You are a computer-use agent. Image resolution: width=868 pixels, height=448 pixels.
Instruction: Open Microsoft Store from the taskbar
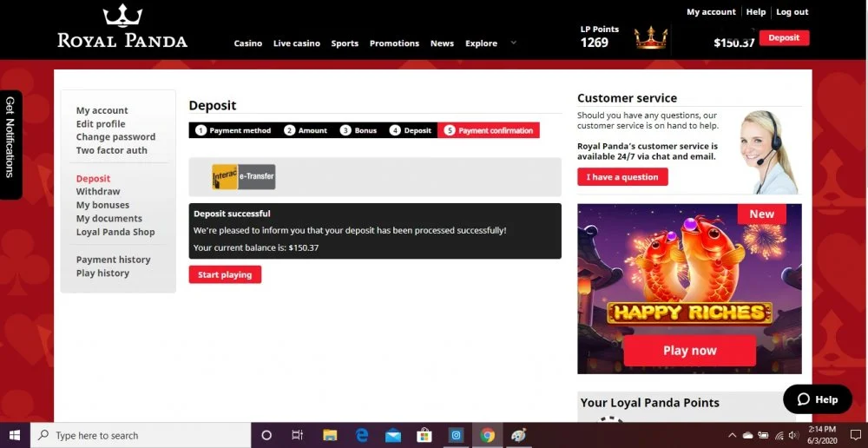click(424, 435)
